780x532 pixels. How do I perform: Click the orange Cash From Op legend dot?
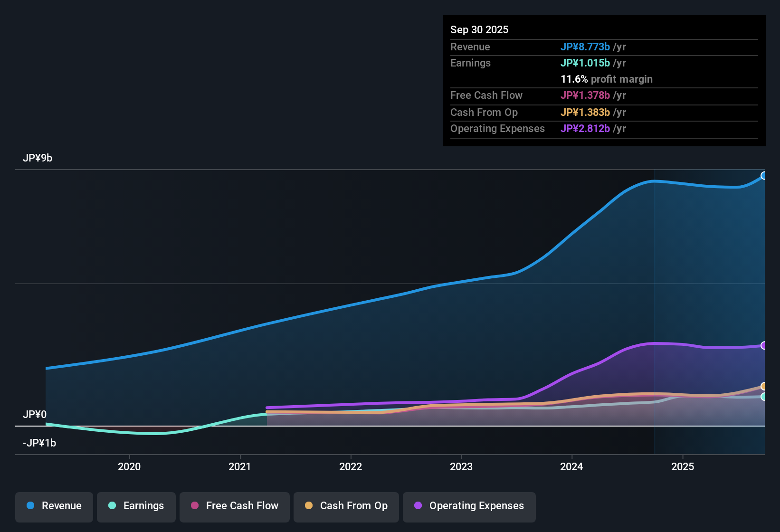(309, 506)
